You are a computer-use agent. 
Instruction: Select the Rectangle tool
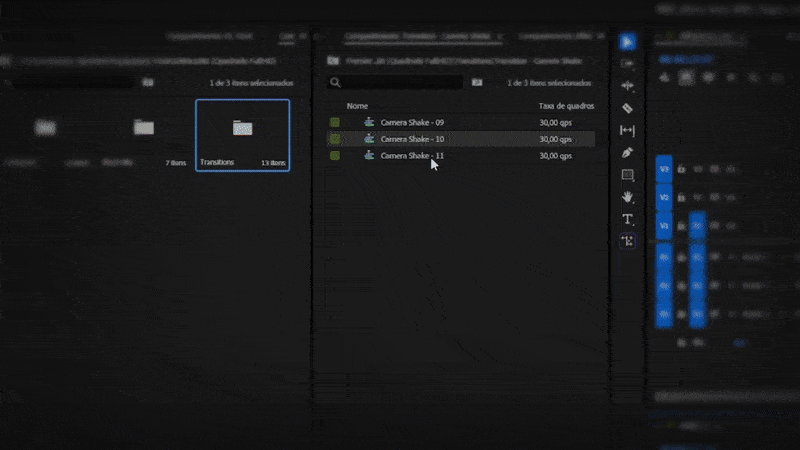(x=627, y=175)
